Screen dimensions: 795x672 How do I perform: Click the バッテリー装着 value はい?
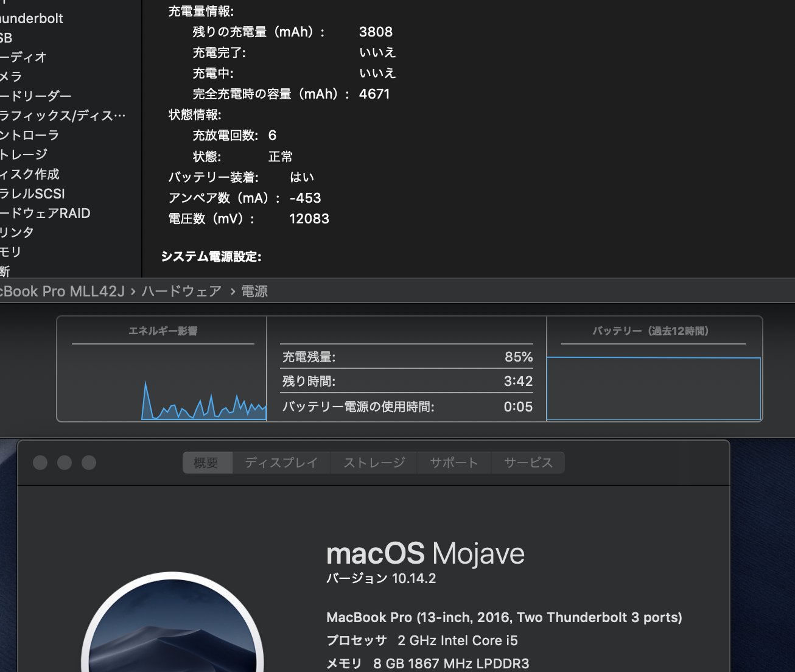[x=302, y=177]
